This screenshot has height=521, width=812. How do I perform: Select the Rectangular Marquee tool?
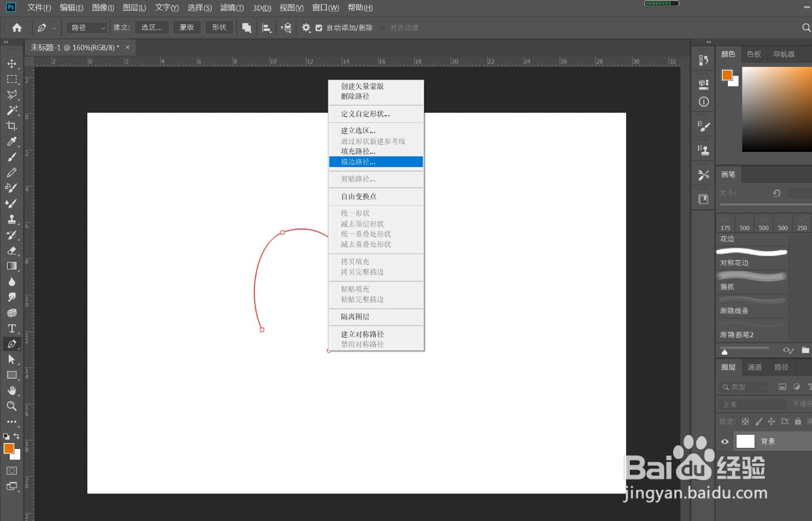[x=12, y=80]
